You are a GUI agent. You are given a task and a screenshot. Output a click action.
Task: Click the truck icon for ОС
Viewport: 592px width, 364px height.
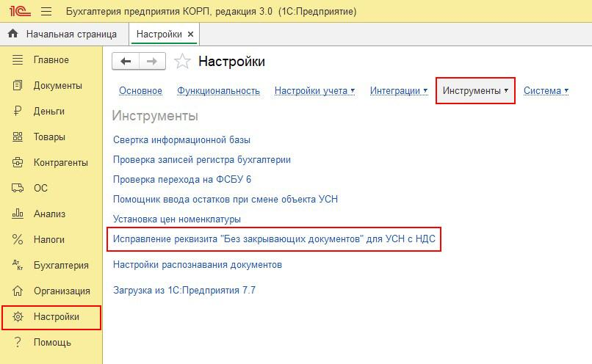18,188
